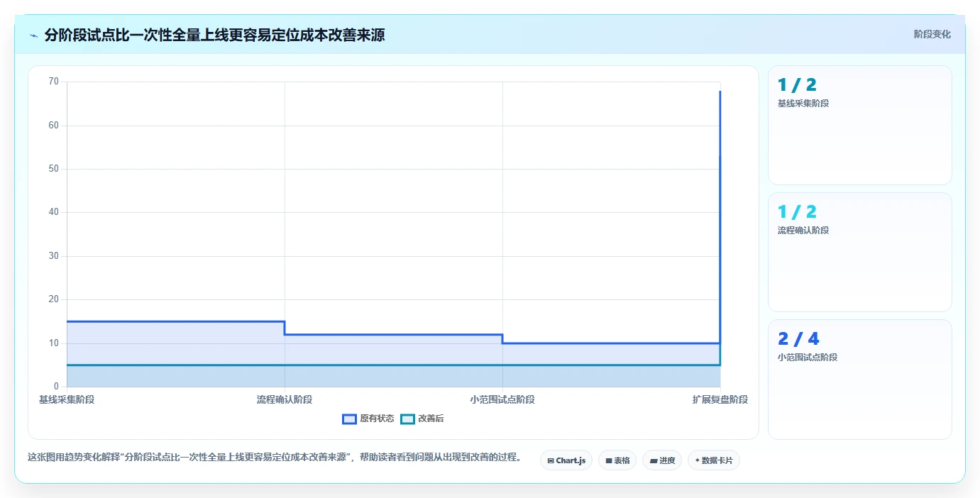Click the y-axis value 70
Image resolution: width=980 pixels, height=498 pixels.
54,82
